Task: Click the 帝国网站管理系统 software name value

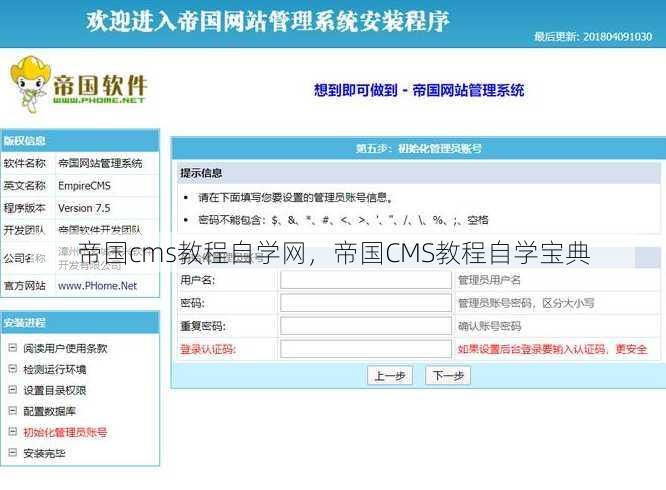Action: click(100, 163)
